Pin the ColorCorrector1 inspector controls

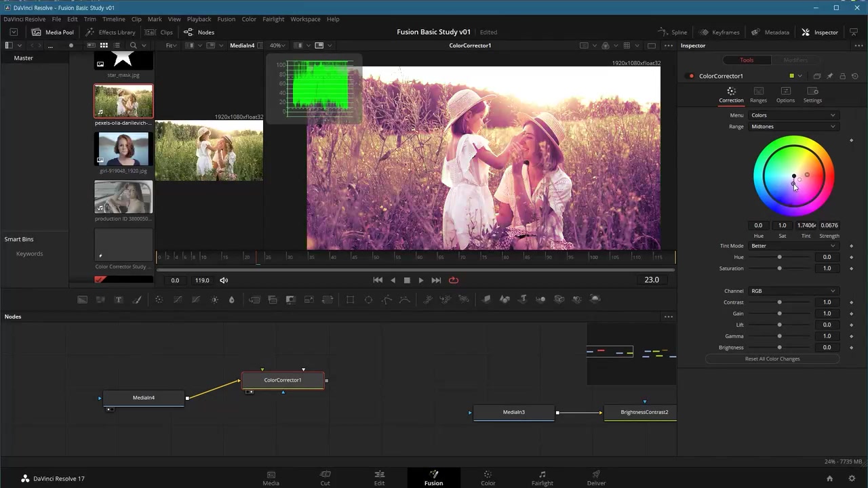coord(829,77)
